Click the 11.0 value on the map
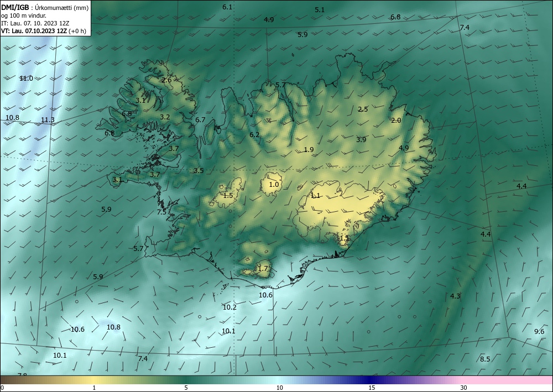 point(26,79)
